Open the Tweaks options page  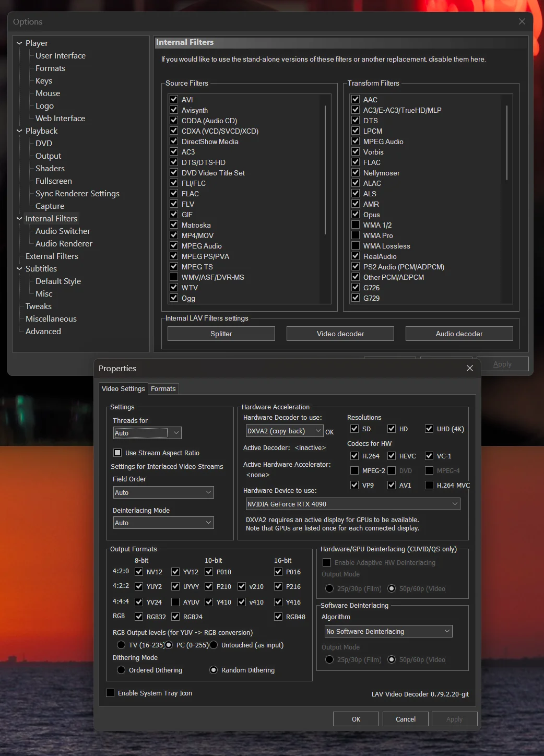[39, 306]
